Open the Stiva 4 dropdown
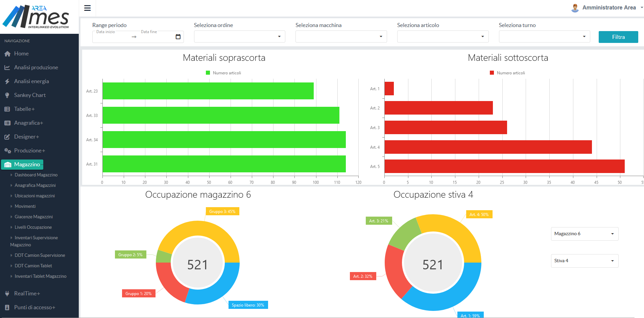This screenshot has width=644, height=318. point(585,261)
